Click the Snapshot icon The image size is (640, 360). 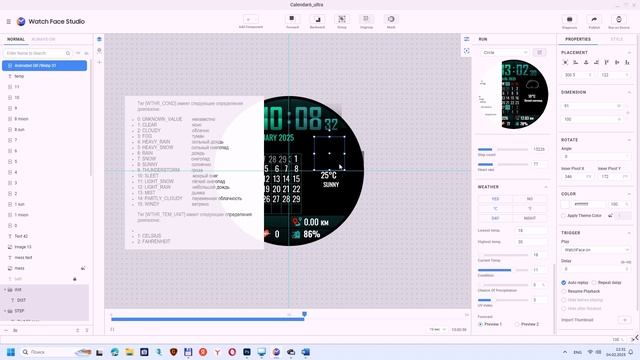click(569, 20)
